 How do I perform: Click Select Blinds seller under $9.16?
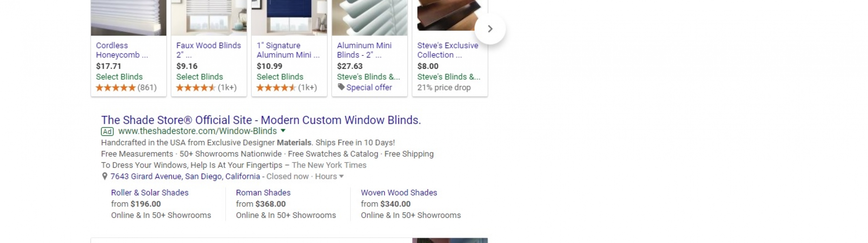(x=200, y=77)
